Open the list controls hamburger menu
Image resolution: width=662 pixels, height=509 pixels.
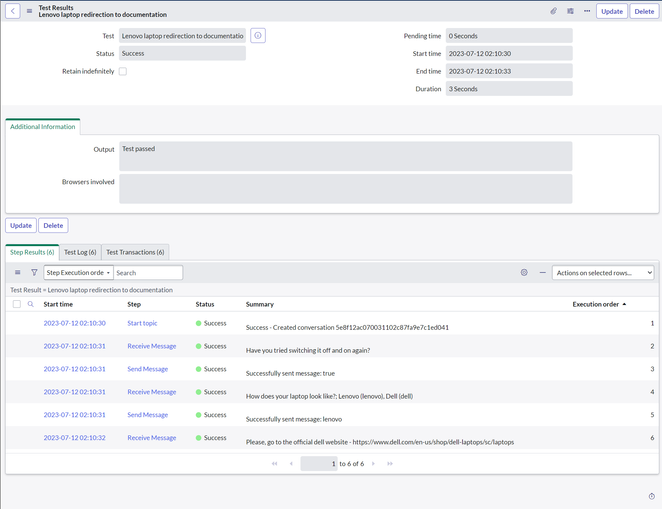click(18, 273)
